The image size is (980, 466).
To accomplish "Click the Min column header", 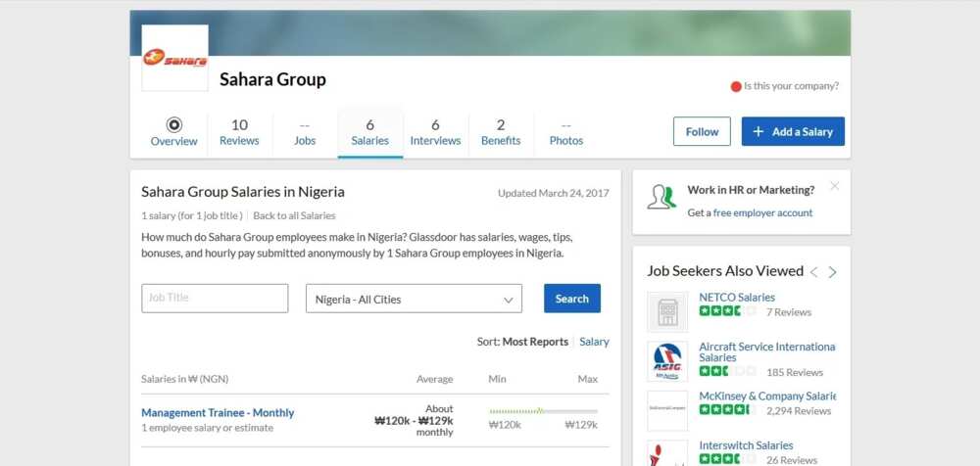I will (497, 379).
